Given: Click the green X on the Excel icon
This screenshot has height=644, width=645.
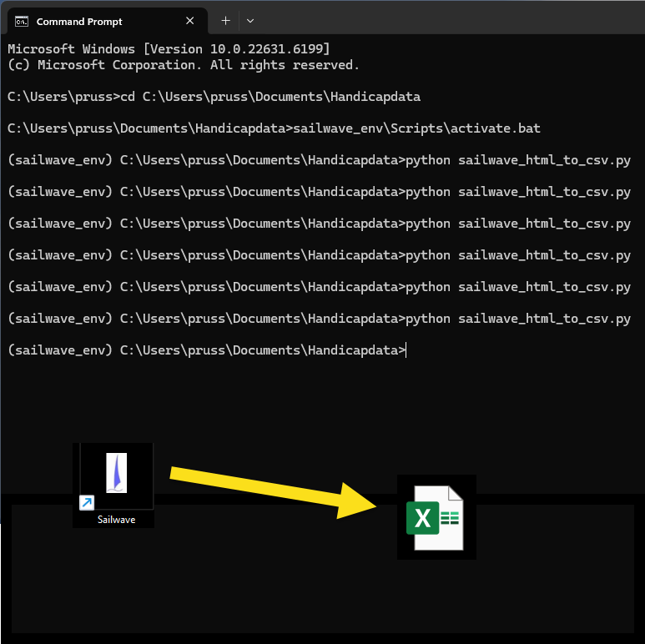Looking at the screenshot, I should [x=423, y=519].
